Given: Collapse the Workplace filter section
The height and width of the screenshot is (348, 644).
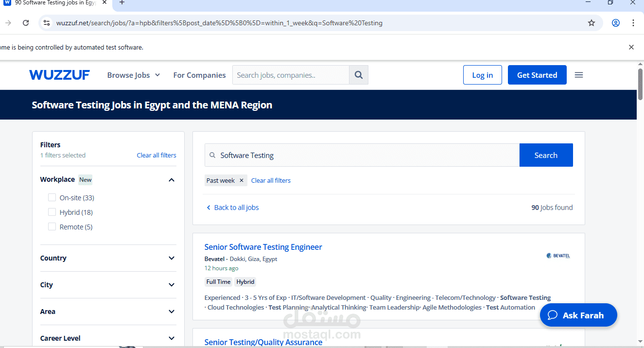Looking at the screenshot, I should click(x=171, y=180).
